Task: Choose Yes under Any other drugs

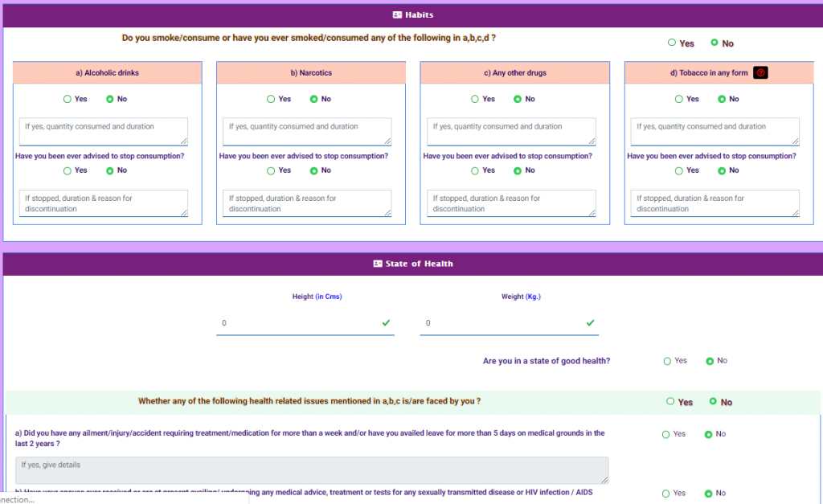Action: click(475, 99)
